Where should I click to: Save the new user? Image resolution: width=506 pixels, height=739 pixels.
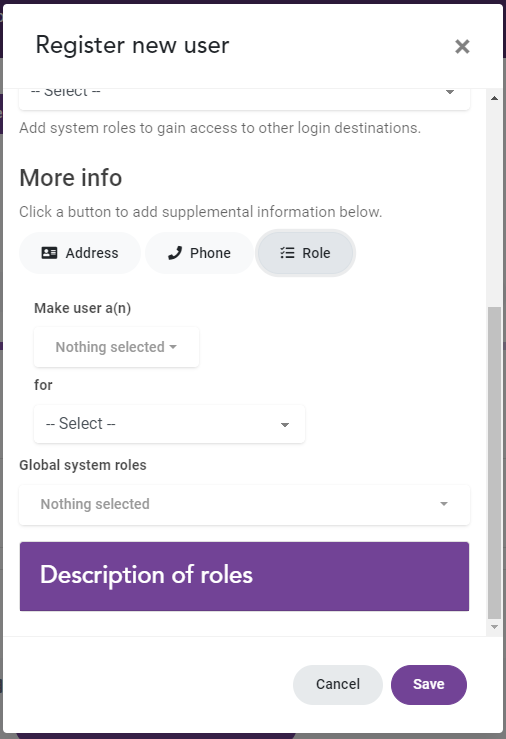(429, 684)
